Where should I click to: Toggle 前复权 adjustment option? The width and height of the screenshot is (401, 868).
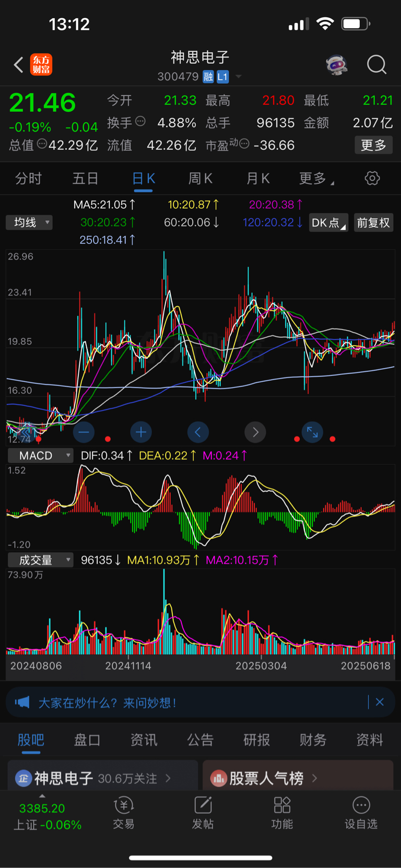click(x=373, y=222)
